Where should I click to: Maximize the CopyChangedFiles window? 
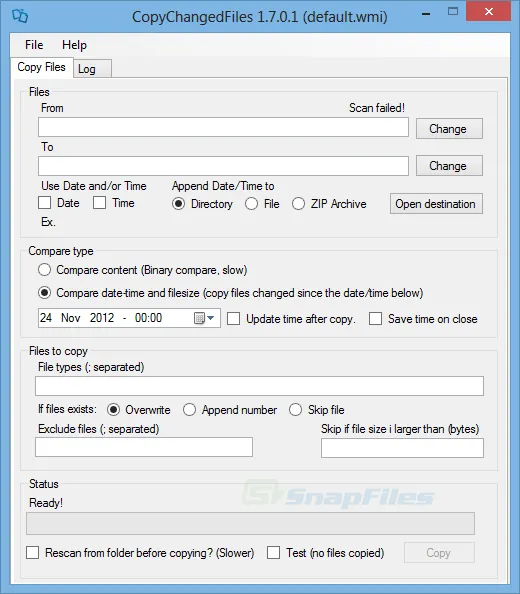click(453, 11)
